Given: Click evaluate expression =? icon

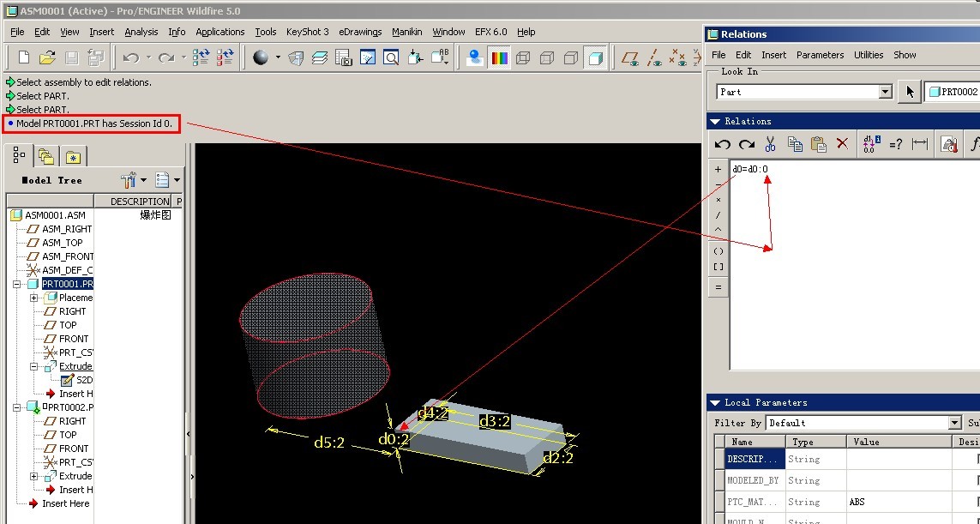Looking at the screenshot, I should (896, 144).
